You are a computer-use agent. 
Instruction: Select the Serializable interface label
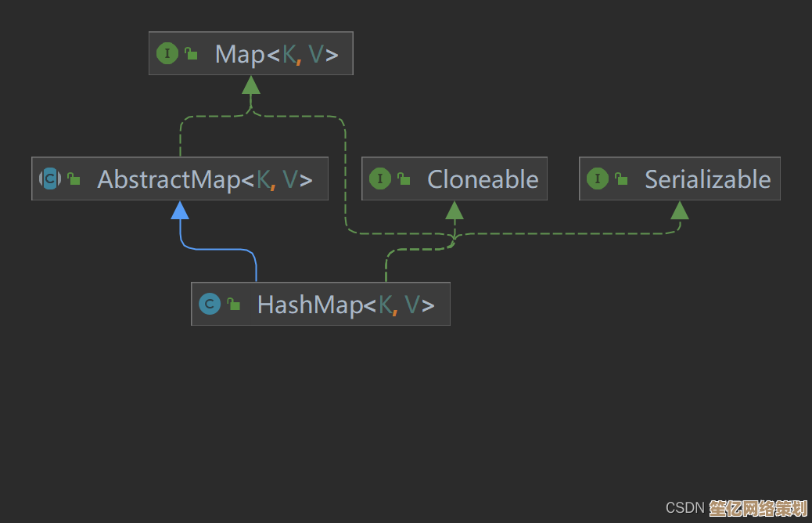coord(707,179)
